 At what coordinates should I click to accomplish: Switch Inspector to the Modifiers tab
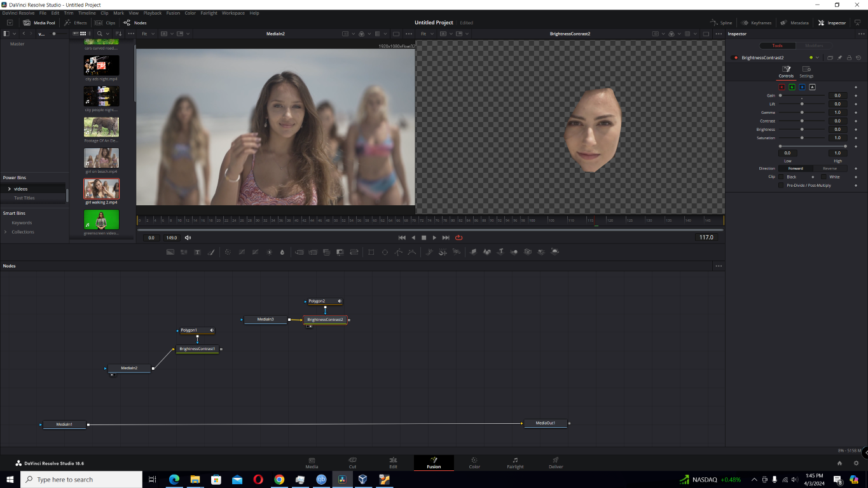tap(814, 46)
